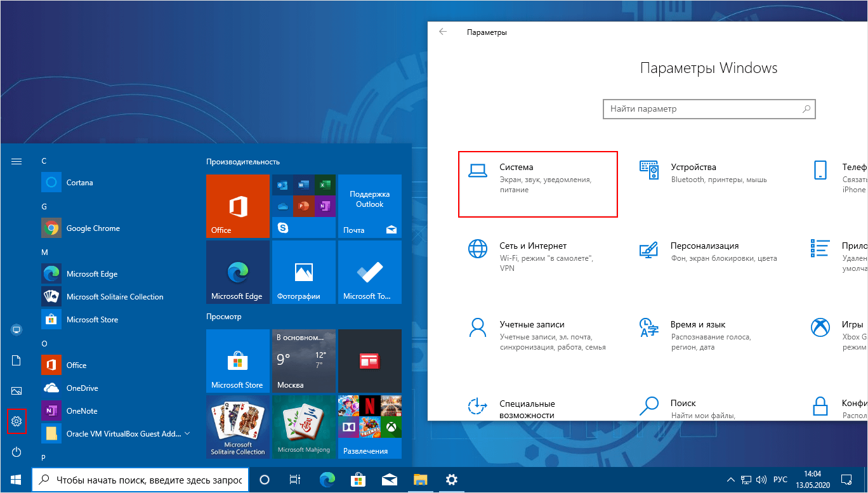Open the Action Center notification icon
Image resolution: width=868 pixels, height=493 pixels.
coord(846,480)
